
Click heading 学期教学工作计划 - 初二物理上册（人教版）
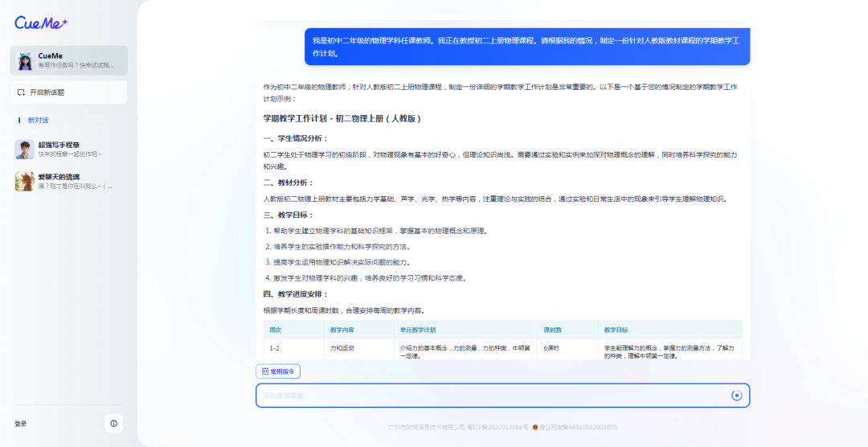coord(342,118)
